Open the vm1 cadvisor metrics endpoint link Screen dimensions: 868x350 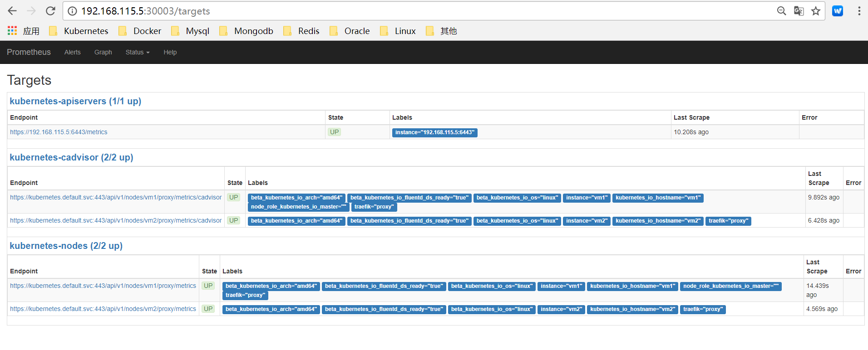[116, 197]
